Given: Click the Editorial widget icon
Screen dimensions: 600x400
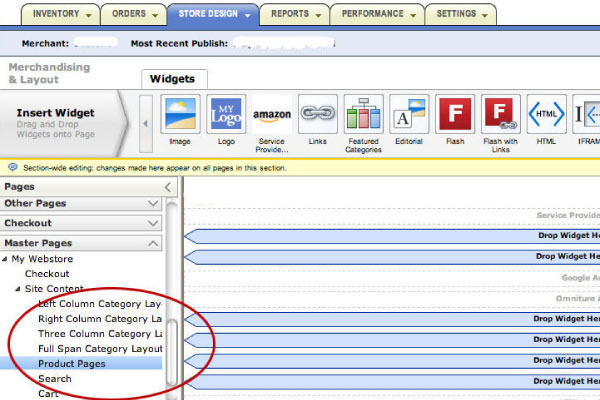Looking at the screenshot, I should (x=409, y=116).
